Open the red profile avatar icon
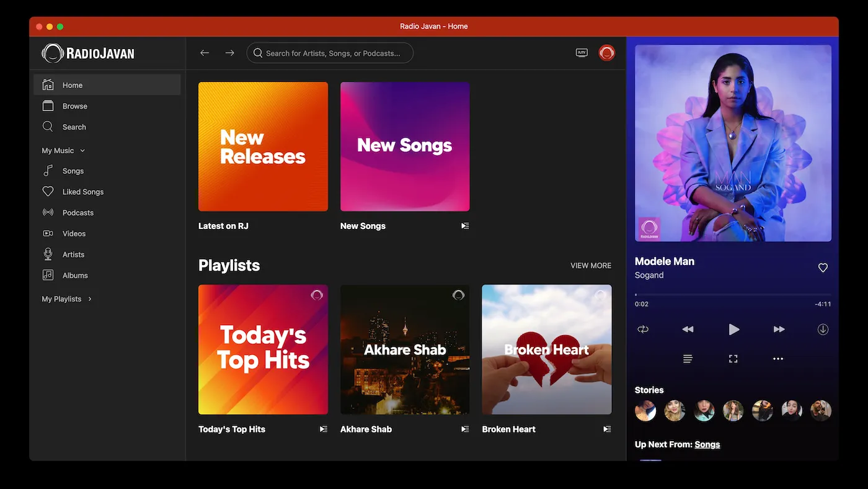 coord(606,53)
